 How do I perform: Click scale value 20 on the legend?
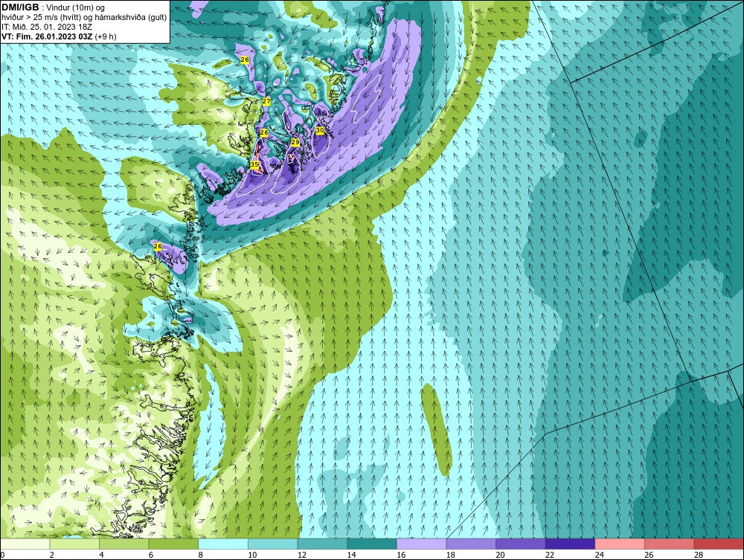point(500,555)
